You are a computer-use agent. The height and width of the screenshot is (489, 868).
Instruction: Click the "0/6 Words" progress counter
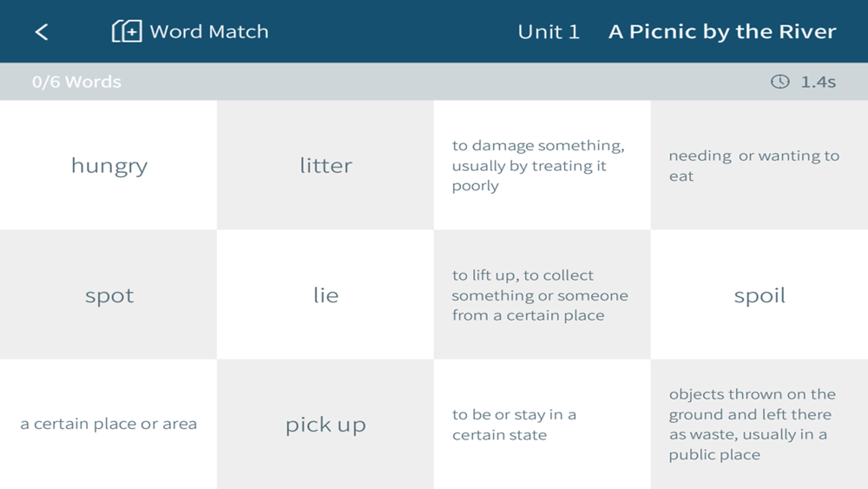76,82
